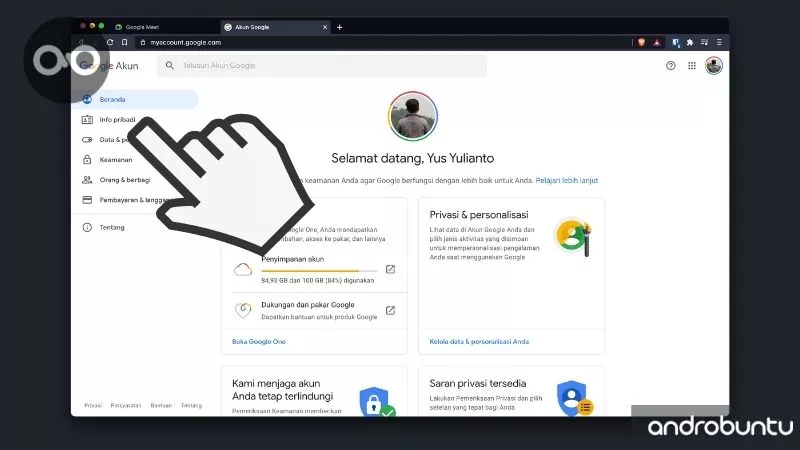Open Keamanan in the sidebar
Screen dimensions: 800x450
tap(115, 160)
